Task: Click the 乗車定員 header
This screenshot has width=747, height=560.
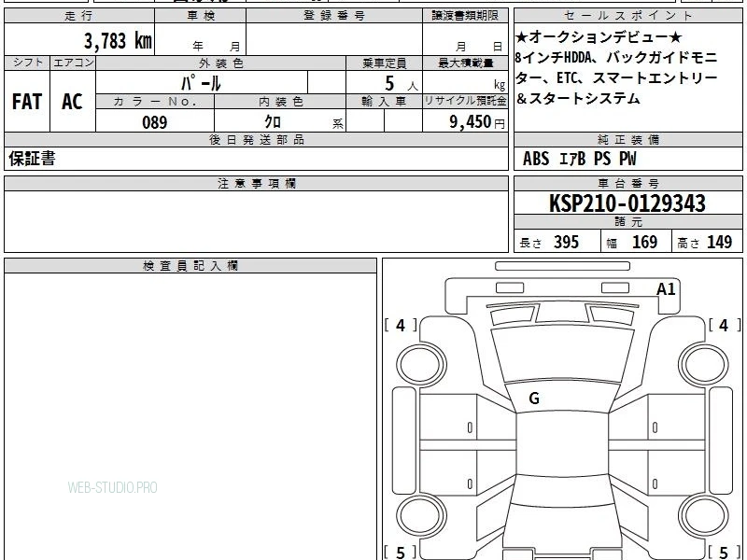Action: [x=384, y=63]
